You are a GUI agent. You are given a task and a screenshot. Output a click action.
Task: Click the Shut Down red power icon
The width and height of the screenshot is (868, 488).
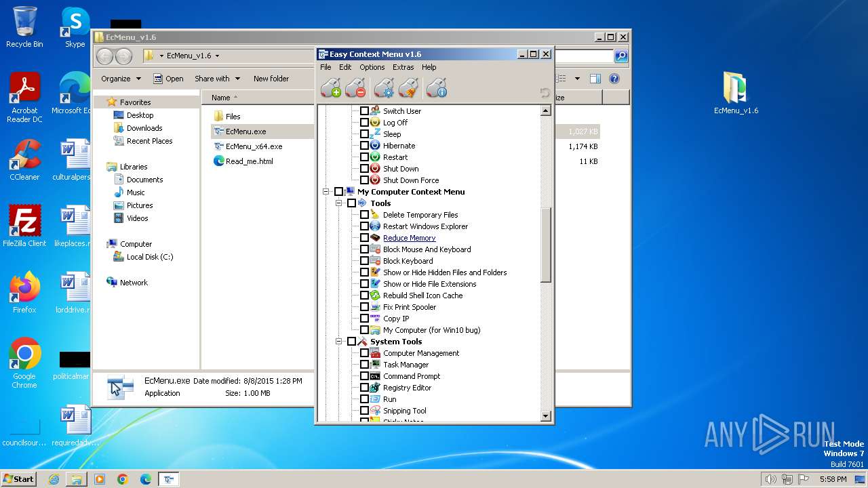pyautogui.click(x=375, y=169)
